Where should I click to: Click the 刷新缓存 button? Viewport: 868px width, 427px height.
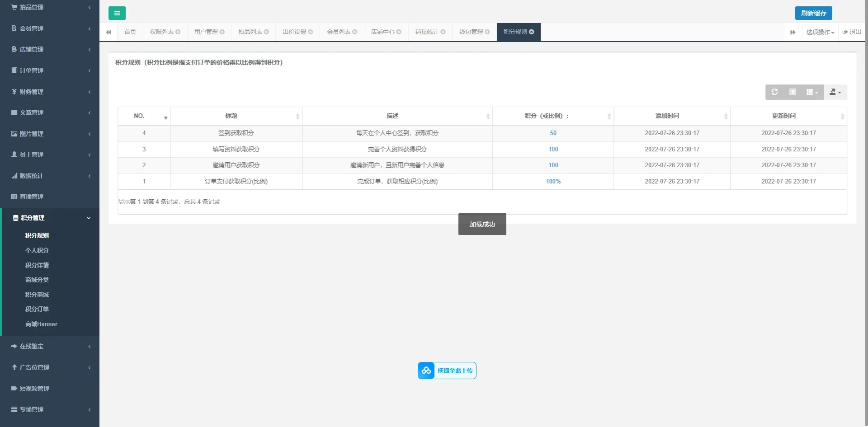pyautogui.click(x=813, y=13)
